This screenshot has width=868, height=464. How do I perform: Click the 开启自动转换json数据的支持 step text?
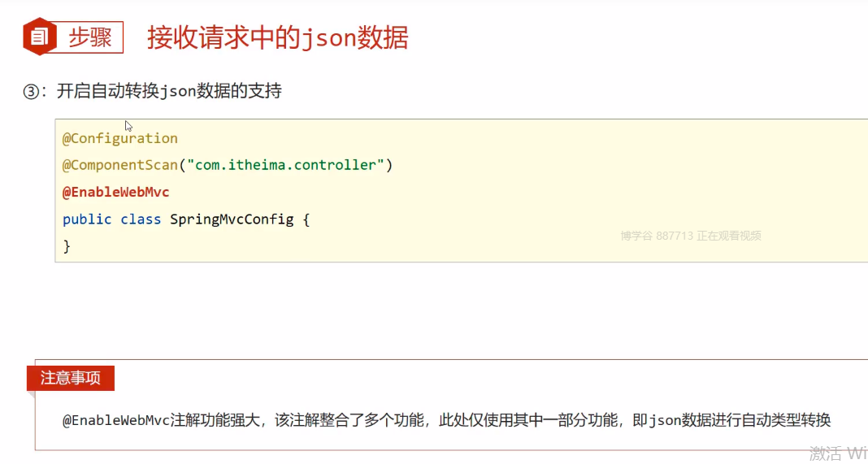point(169,92)
